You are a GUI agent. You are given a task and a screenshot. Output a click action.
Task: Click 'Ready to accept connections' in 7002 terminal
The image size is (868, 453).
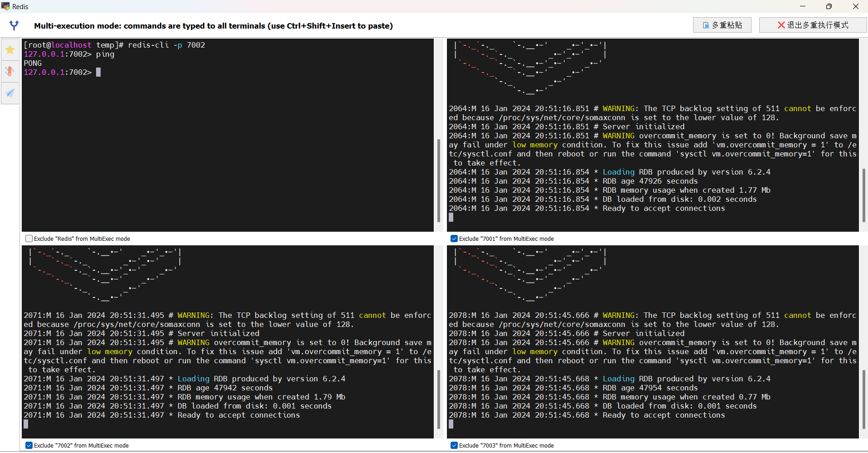(238, 415)
